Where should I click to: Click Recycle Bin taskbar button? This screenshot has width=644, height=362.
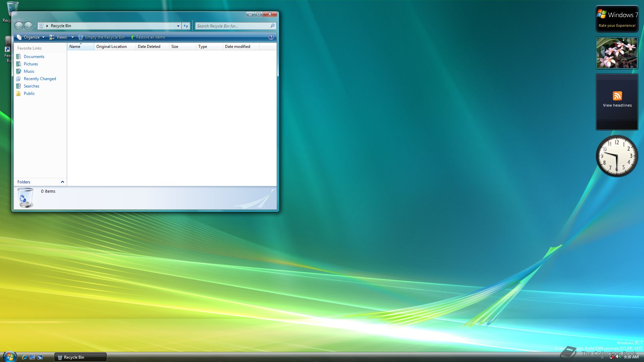click(80, 357)
